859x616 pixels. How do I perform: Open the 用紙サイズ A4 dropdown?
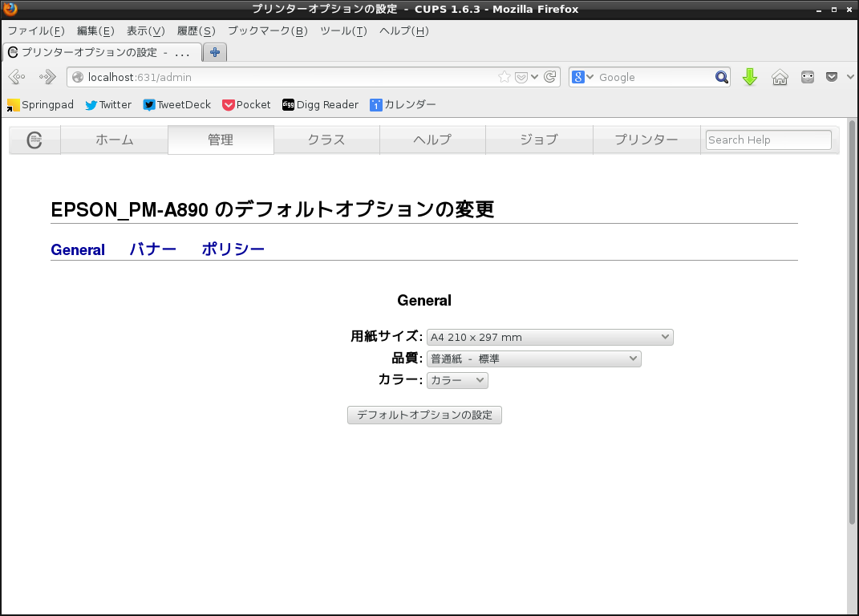(x=550, y=337)
